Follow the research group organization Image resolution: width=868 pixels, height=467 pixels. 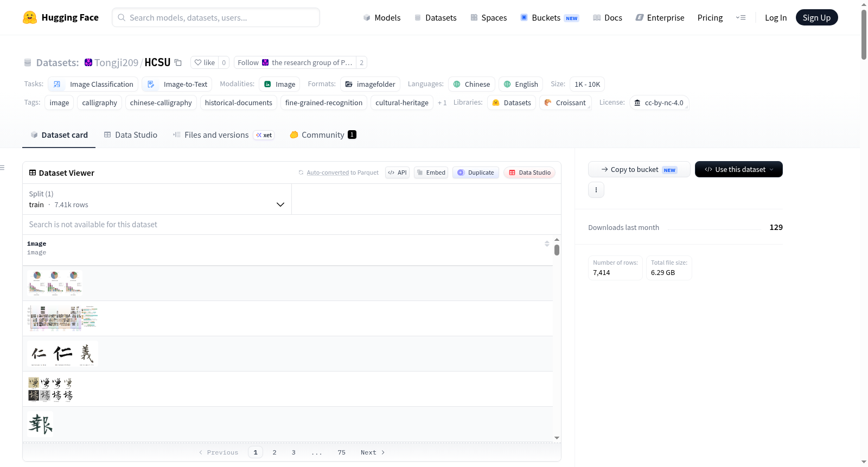(295, 62)
